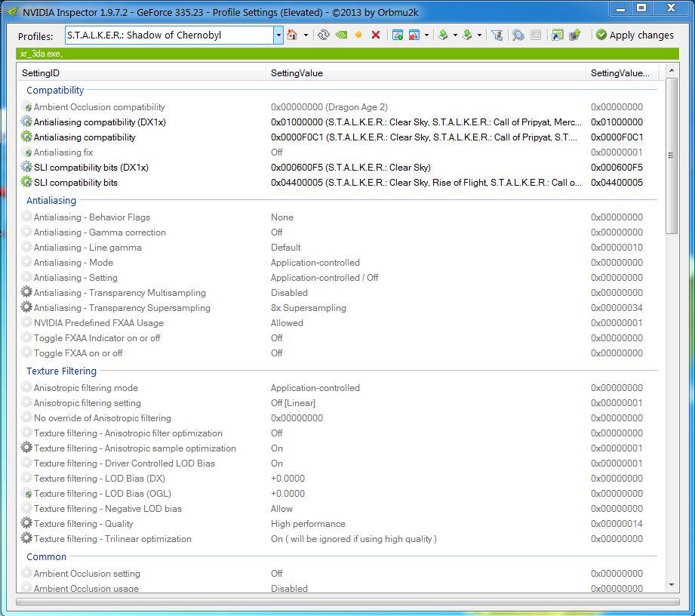Click the green NVIDIA restore defaults icon

click(341, 35)
